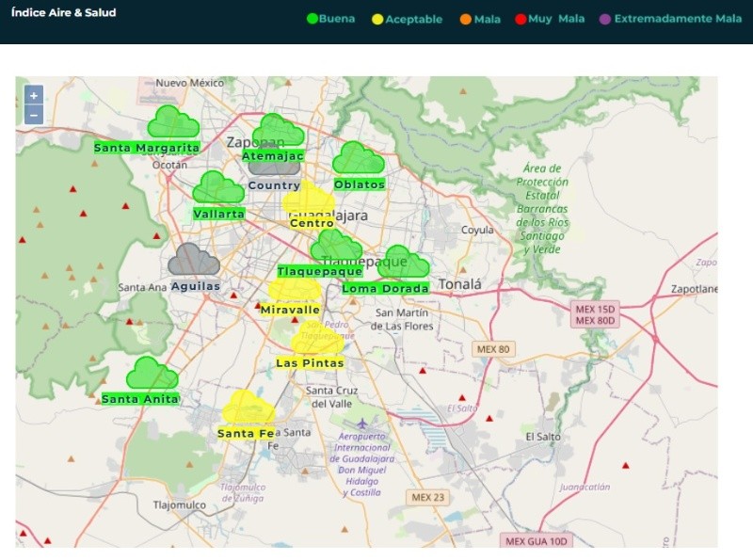Screen dimensions: 753x560
Task: Select the Loma Dorada cloud marker
Action: (x=403, y=264)
